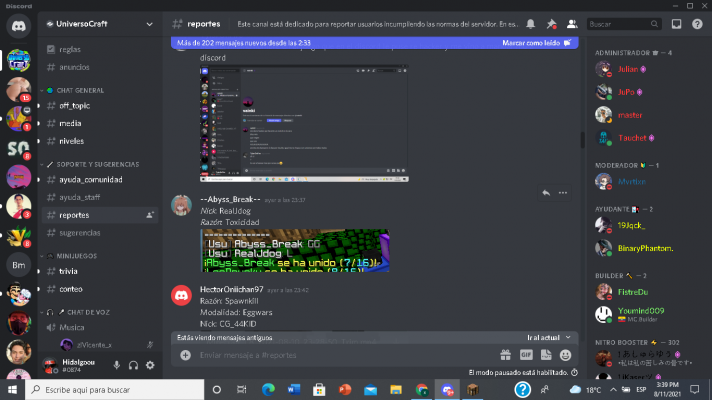Click Marcar como leído
The height and width of the screenshot is (400, 712).
[x=536, y=43]
